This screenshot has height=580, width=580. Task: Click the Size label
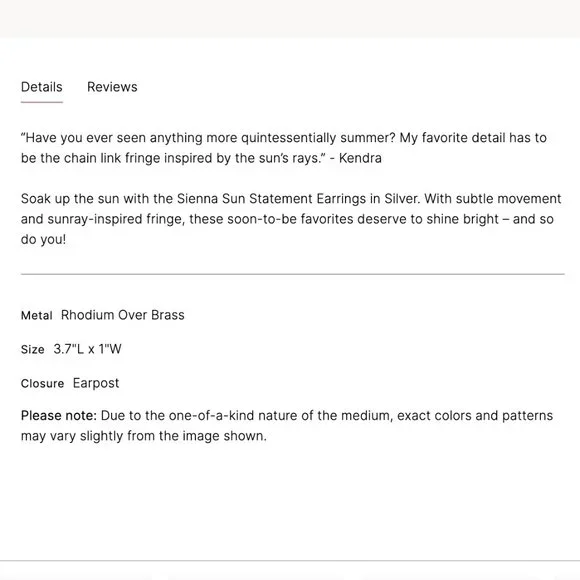click(x=33, y=350)
